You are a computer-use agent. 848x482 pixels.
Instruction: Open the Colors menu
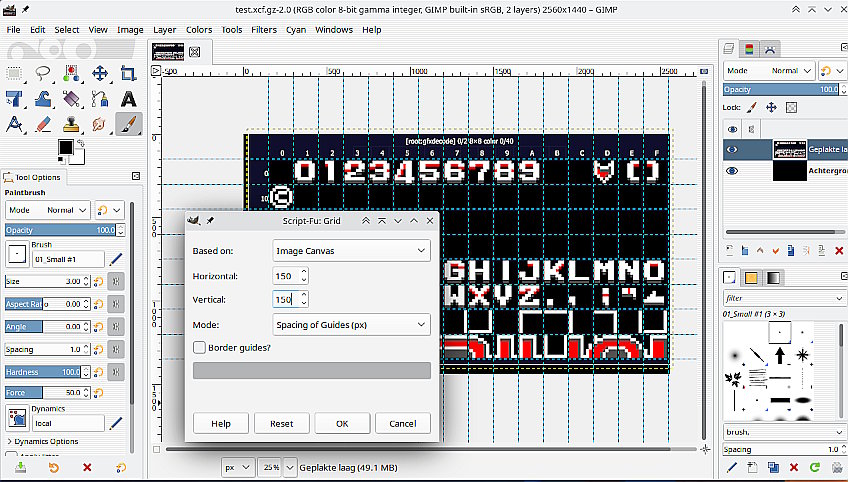198,30
